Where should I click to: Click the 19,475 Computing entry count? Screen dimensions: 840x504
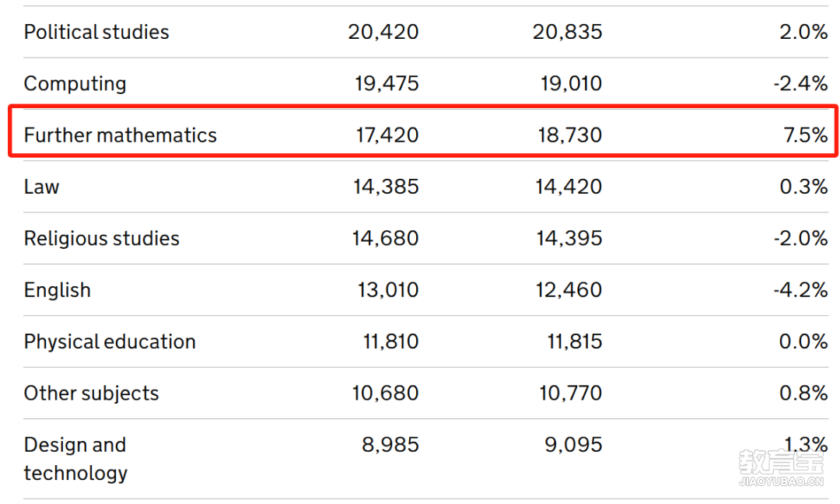387,83
